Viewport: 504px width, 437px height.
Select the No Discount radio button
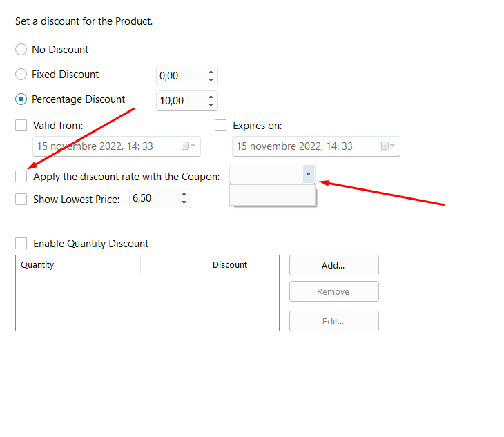21,50
